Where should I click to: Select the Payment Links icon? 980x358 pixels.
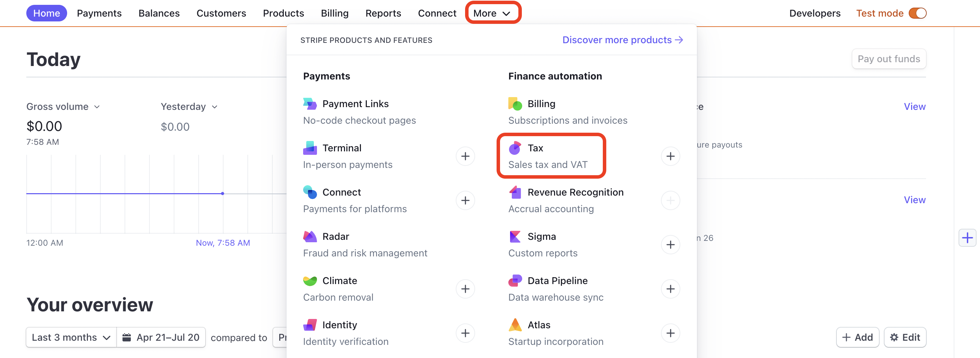tap(310, 104)
